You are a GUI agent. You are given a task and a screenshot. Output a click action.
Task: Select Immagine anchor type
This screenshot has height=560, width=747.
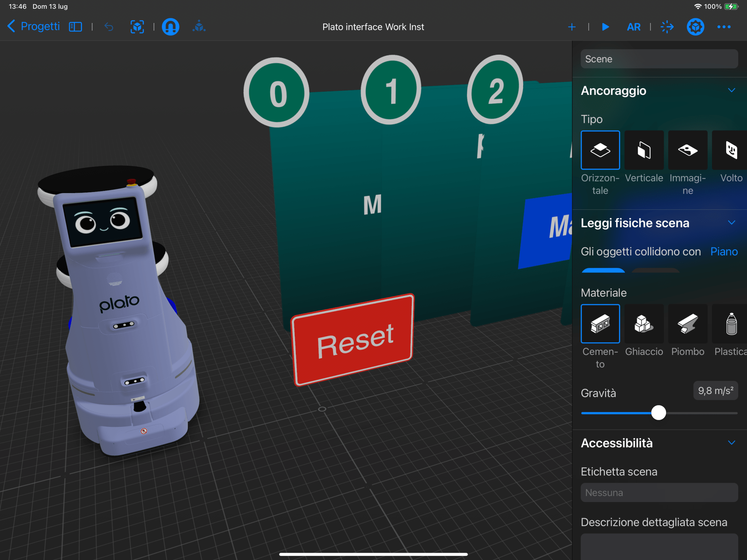coord(688,150)
